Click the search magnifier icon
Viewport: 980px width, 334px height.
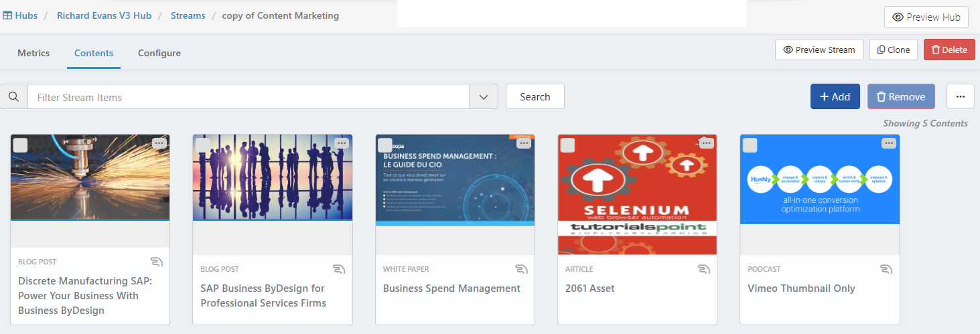pos(13,97)
